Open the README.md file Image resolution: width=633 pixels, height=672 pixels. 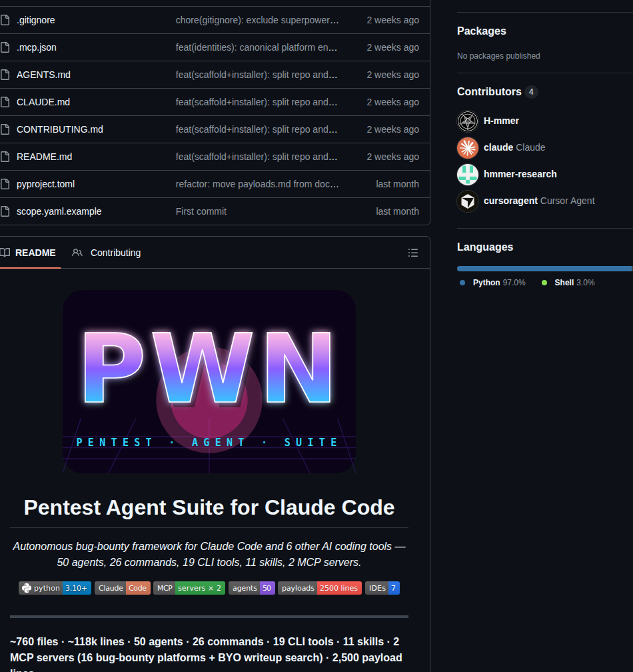click(x=44, y=157)
